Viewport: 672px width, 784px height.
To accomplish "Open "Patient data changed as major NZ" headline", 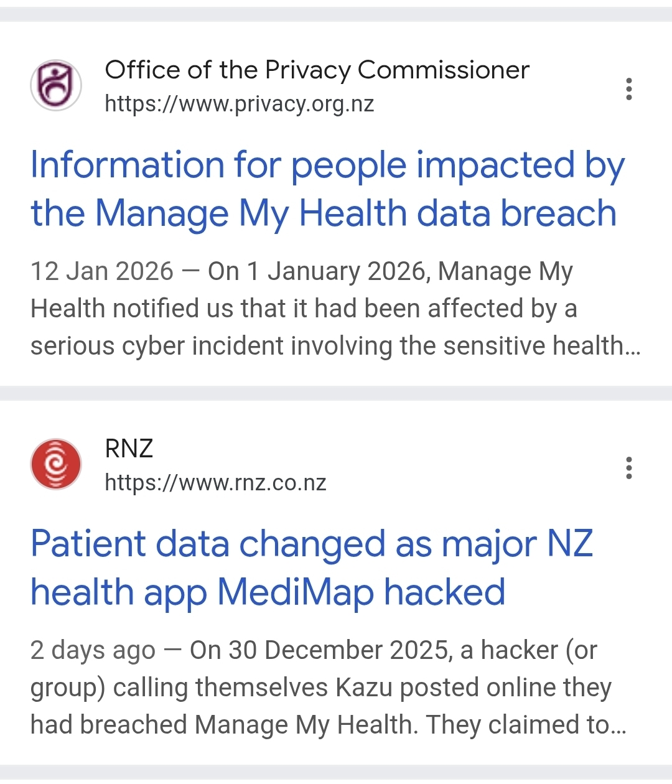I will (311, 544).
